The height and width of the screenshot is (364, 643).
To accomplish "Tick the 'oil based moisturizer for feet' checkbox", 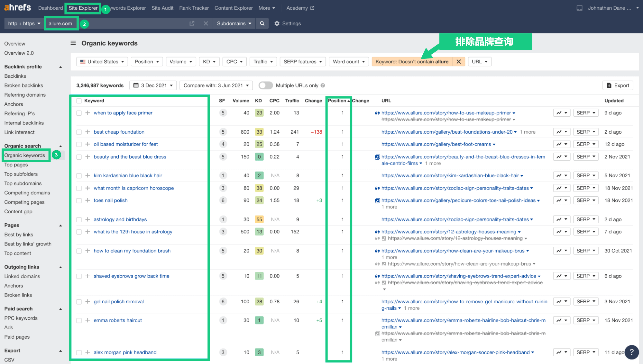I will pyautogui.click(x=79, y=145).
